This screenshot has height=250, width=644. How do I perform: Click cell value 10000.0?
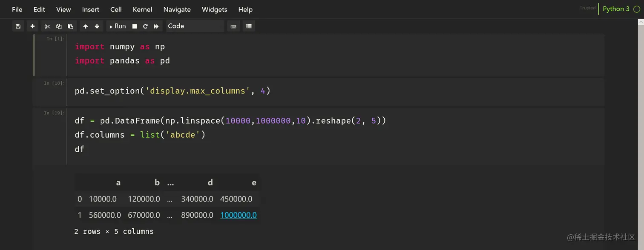(103, 199)
